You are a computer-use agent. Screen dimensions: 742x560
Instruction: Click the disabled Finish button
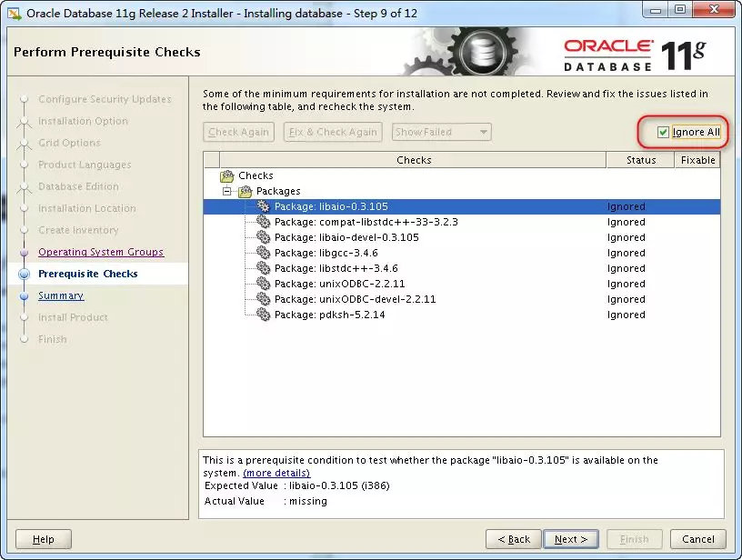click(x=634, y=539)
